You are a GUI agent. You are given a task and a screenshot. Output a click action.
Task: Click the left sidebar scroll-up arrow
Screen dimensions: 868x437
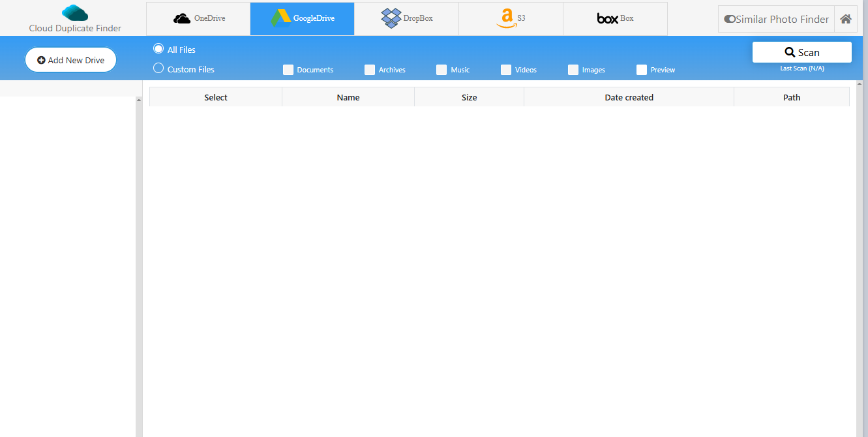[139, 100]
